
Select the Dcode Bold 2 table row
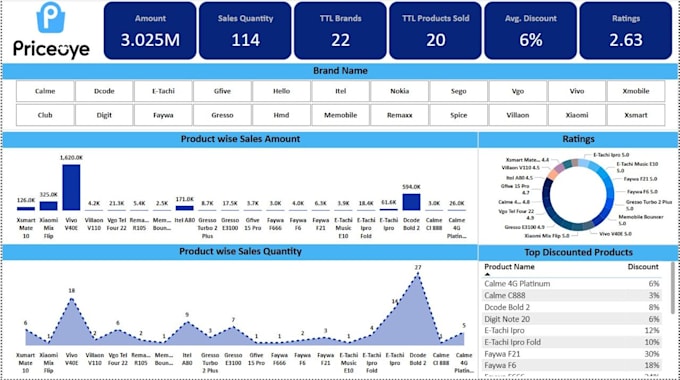(572, 307)
